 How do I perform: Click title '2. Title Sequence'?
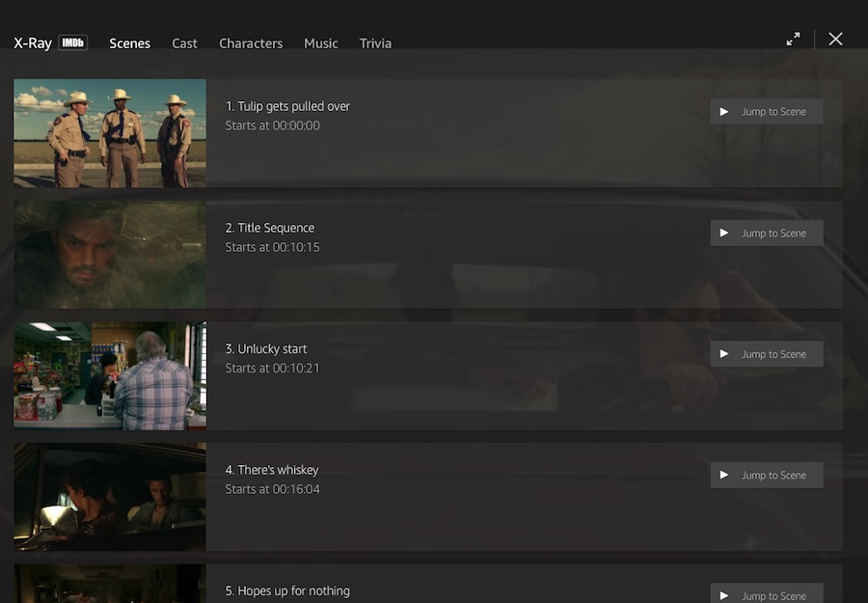coord(270,228)
